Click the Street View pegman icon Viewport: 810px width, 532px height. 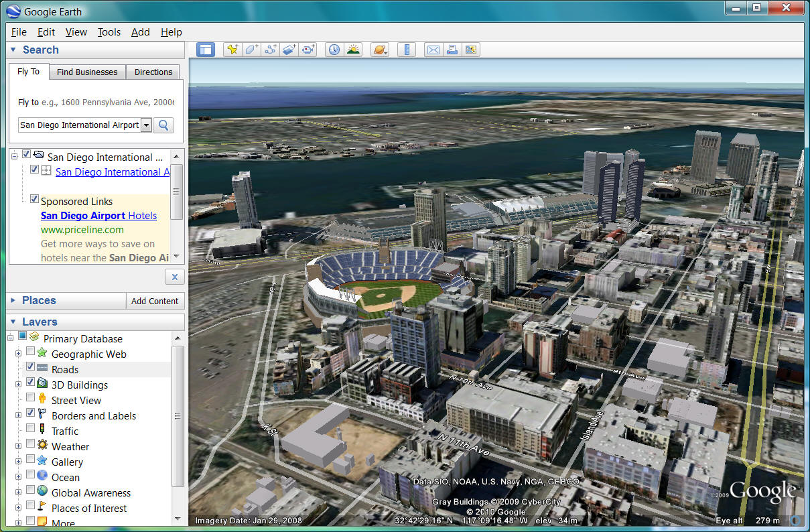[x=42, y=399]
